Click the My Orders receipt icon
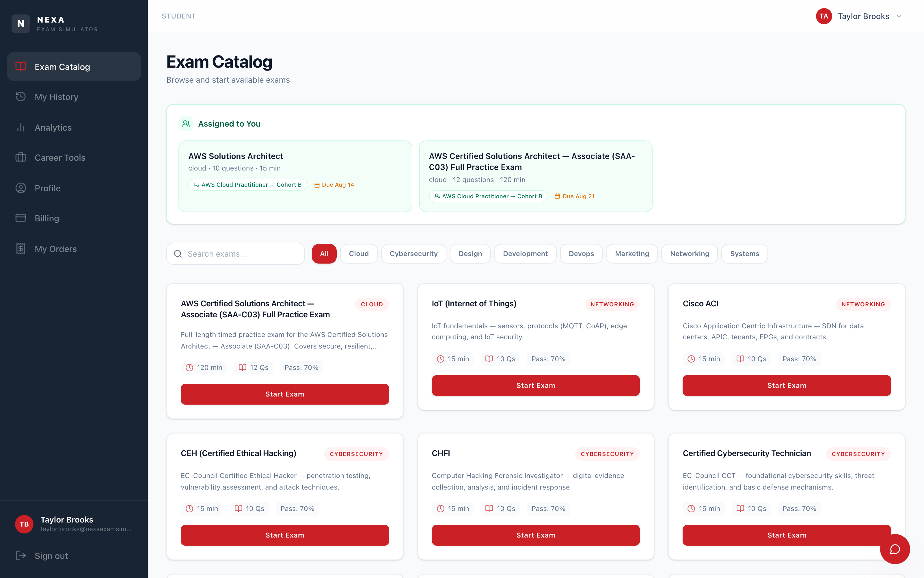Image resolution: width=924 pixels, height=578 pixels. pos(21,249)
